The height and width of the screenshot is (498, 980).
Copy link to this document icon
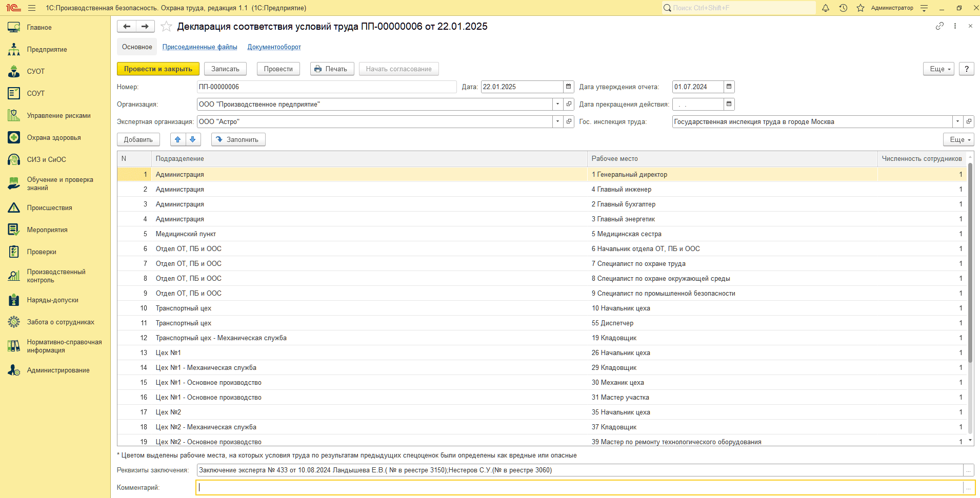[x=939, y=26]
